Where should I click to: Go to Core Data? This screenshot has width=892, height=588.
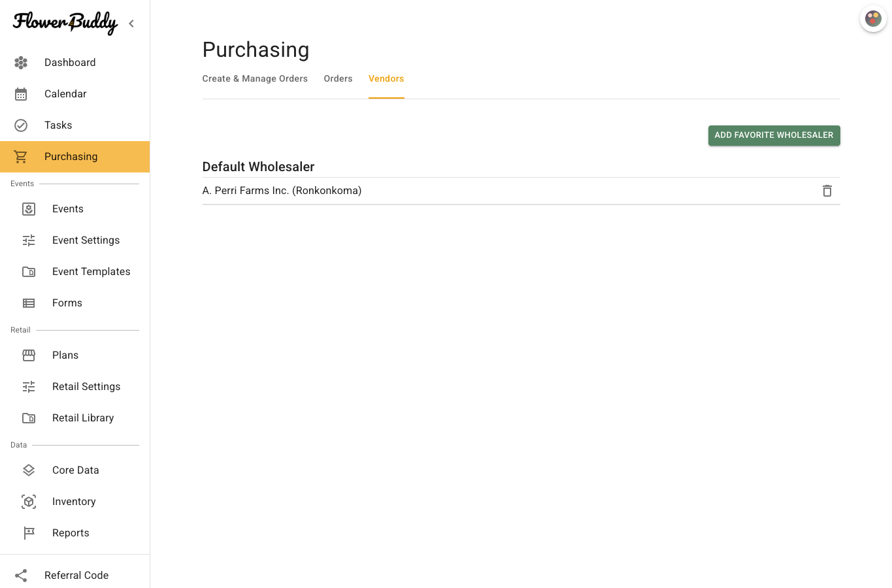pos(74,470)
